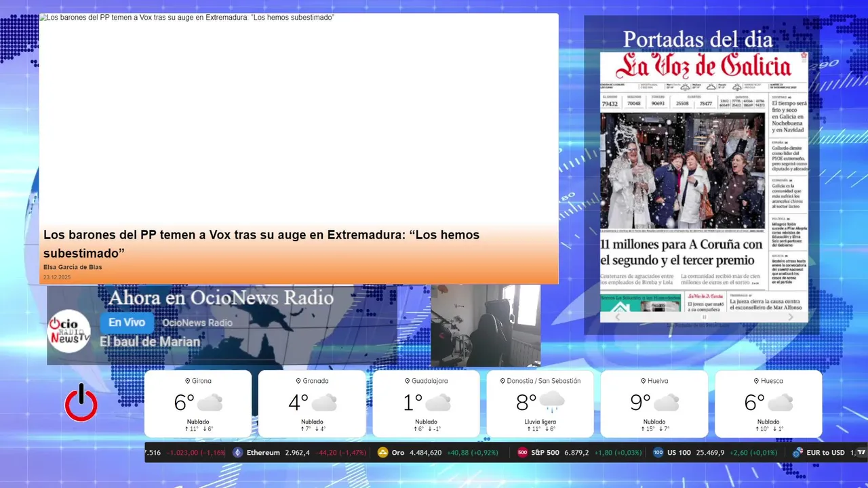The image size is (868, 488).
Task: Click the Ethereum coin icon in ticker
Action: [x=237, y=452]
